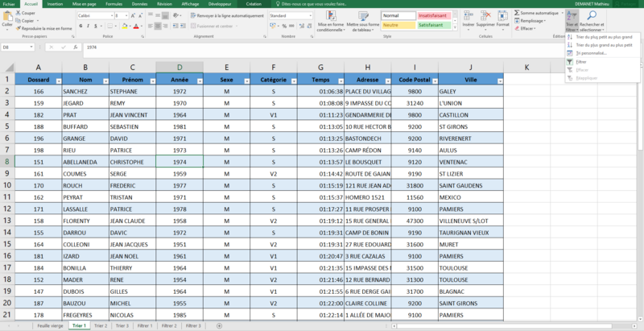This screenshot has height=331, width=644.
Task: Apply the red font color A
Action: click(136, 26)
